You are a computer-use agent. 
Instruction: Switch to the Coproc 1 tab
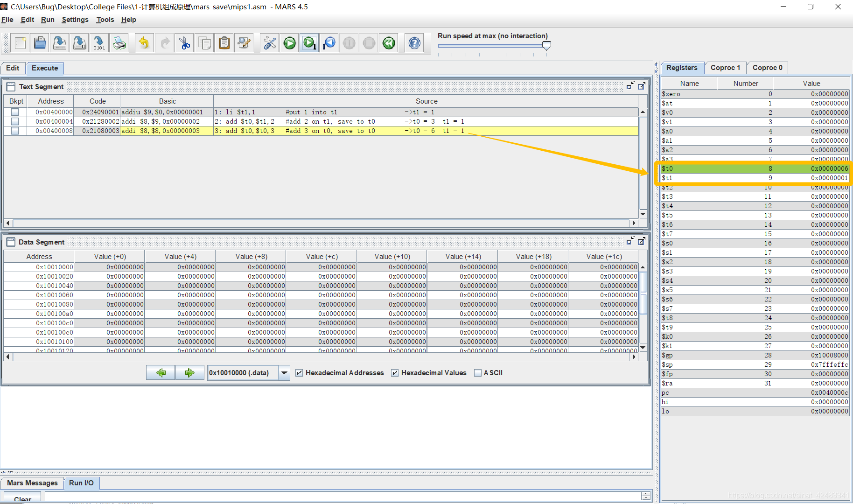pyautogui.click(x=725, y=68)
